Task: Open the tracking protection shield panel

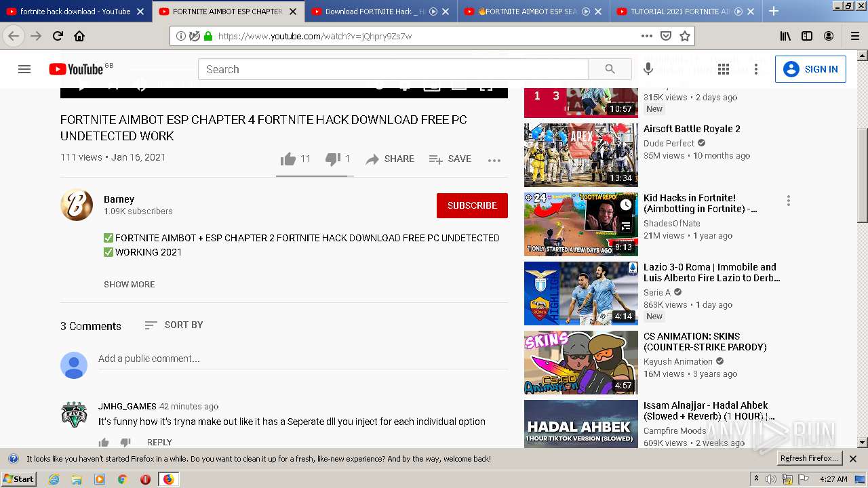Action: click(x=194, y=36)
